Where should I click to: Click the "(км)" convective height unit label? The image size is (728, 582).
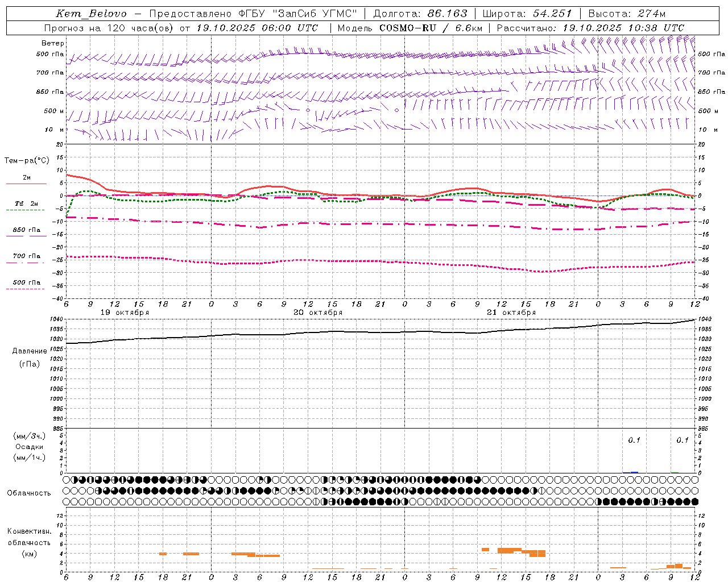point(30,554)
